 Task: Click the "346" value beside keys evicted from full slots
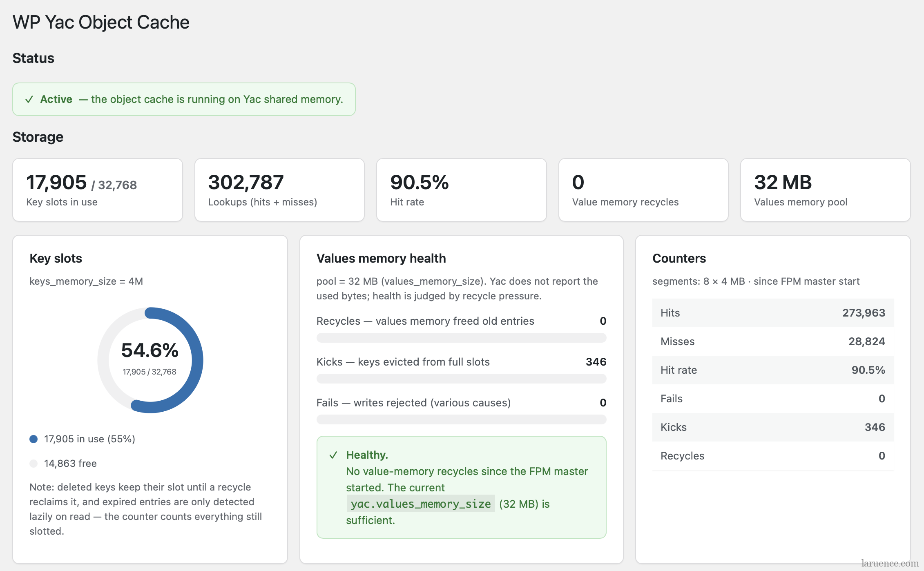click(x=596, y=362)
